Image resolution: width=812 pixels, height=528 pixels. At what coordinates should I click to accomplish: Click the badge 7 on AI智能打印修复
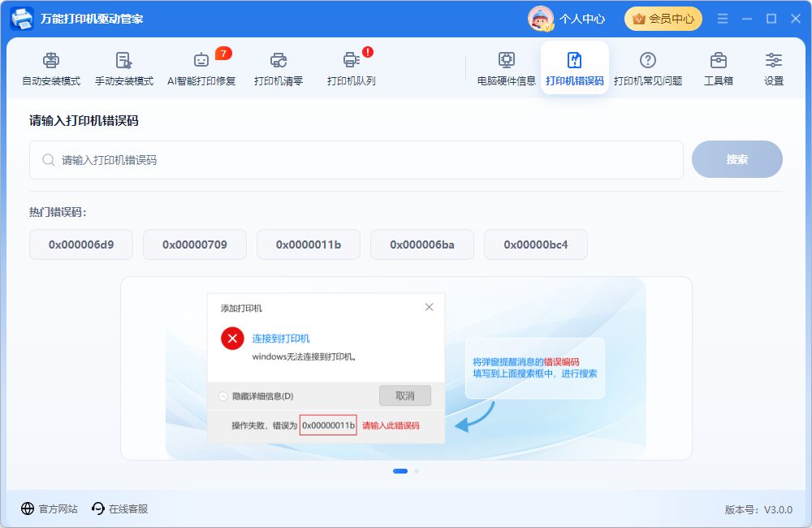(223, 54)
